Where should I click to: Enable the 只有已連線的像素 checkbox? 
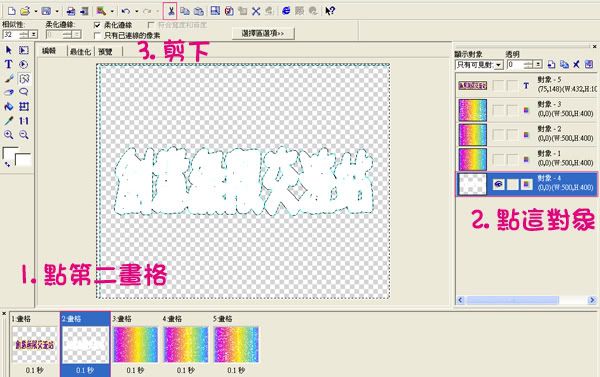[97, 35]
